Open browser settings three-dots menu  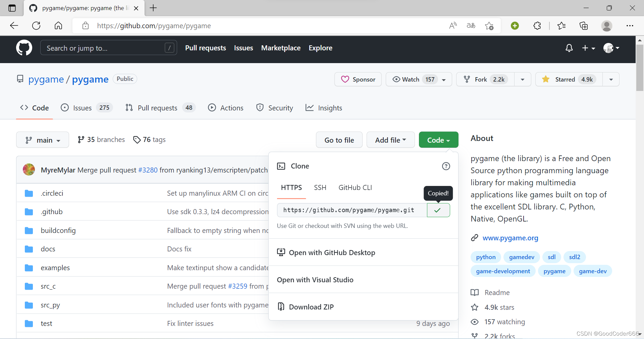tap(630, 26)
